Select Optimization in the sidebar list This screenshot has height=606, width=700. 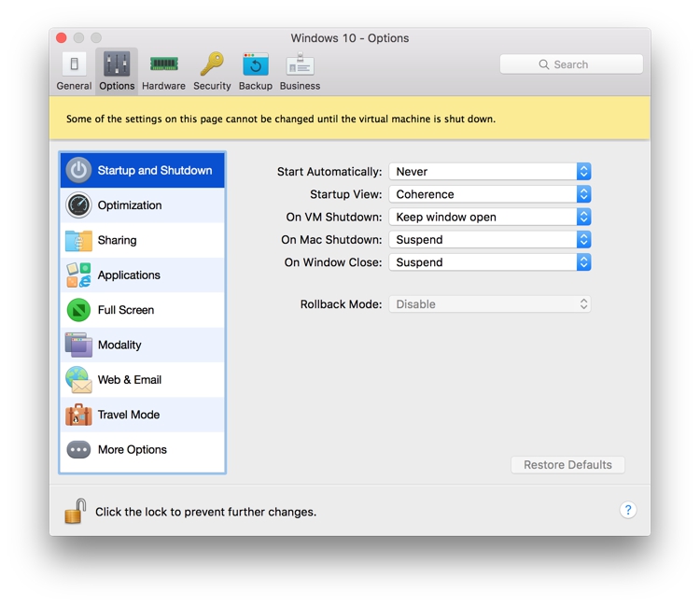click(143, 205)
